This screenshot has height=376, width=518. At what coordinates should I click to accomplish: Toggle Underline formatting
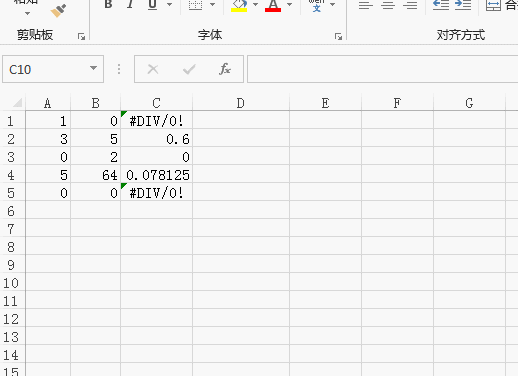152,4
